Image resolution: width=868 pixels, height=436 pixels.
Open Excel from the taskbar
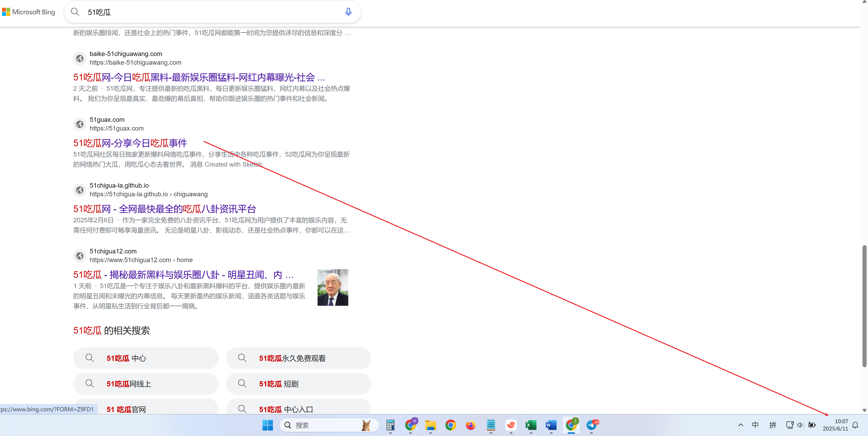(x=531, y=425)
